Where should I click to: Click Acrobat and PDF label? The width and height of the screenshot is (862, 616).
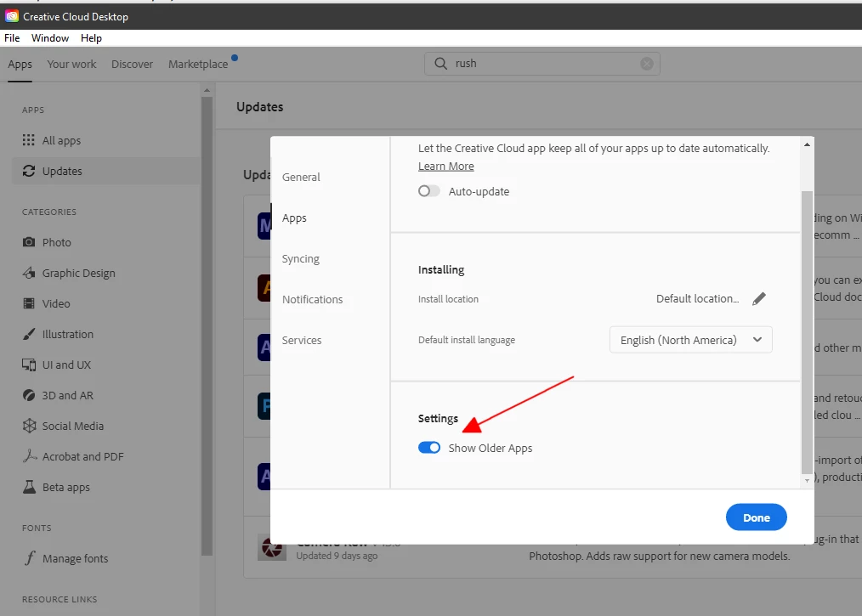(83, 456)
